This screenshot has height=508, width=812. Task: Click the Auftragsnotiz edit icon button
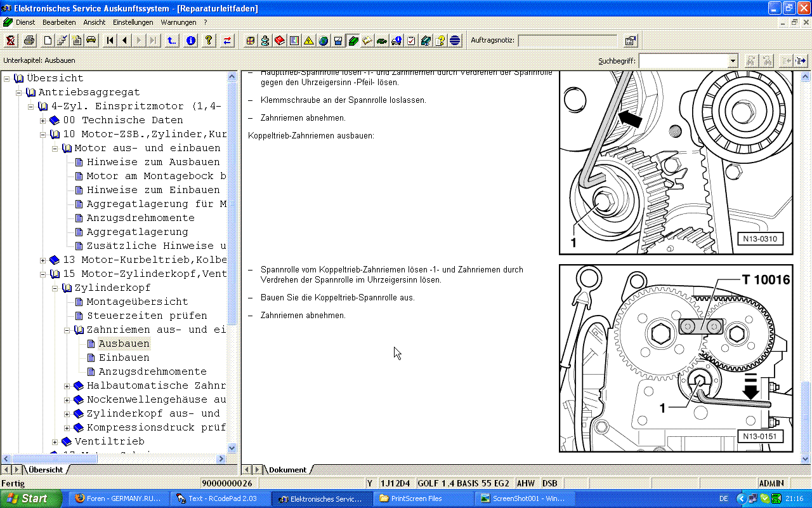630,41
